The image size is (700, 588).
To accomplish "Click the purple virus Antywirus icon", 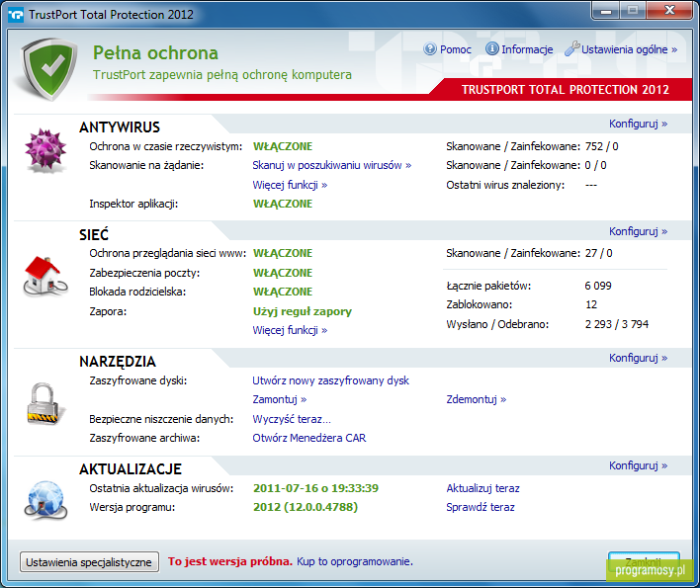I will tap(45, 150).
